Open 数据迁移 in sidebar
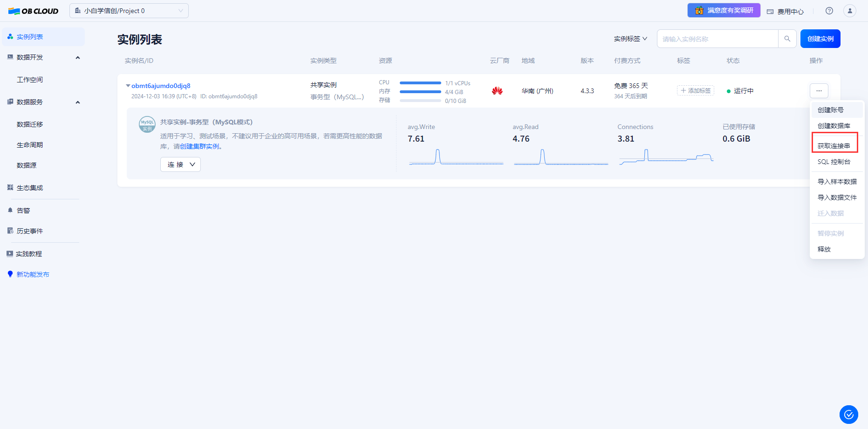 [x=30, y=124]
